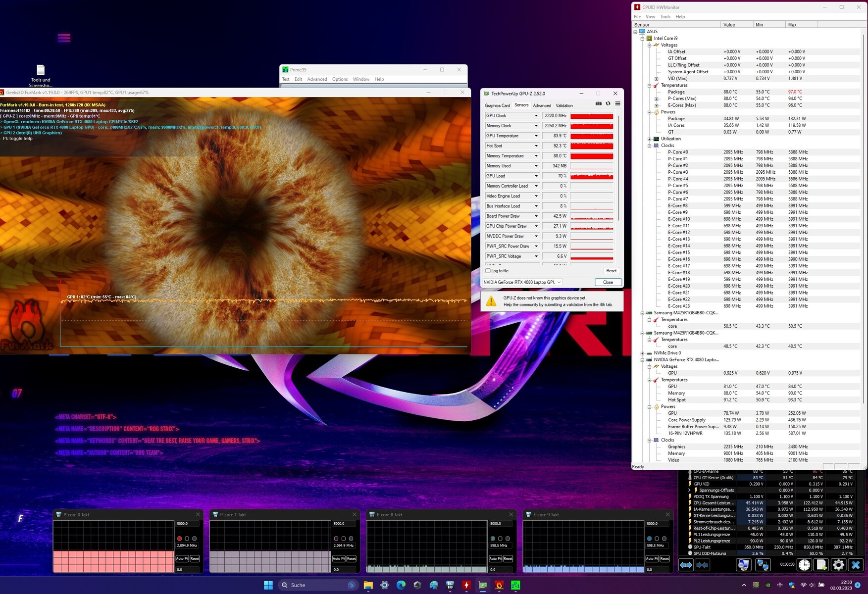
Task: Click the HWiNFO monitor with magnifier icon
Action: (743, 565)
